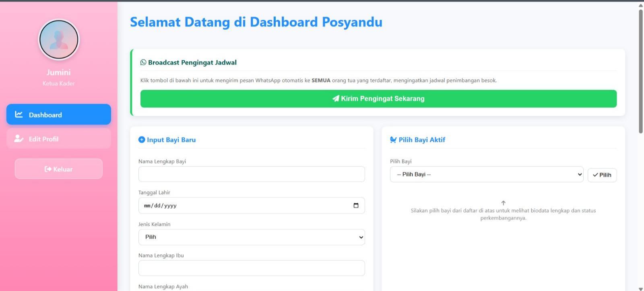Expand the Pilih Bayi dropdown
The height and width of the screenshot is (291, 644).
487,174
